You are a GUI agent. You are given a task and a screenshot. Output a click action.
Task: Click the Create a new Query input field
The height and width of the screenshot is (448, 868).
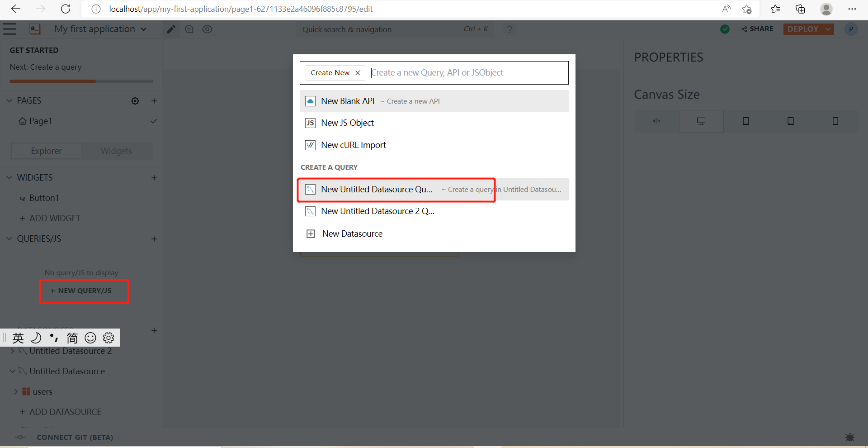click(x=466, y=73)
